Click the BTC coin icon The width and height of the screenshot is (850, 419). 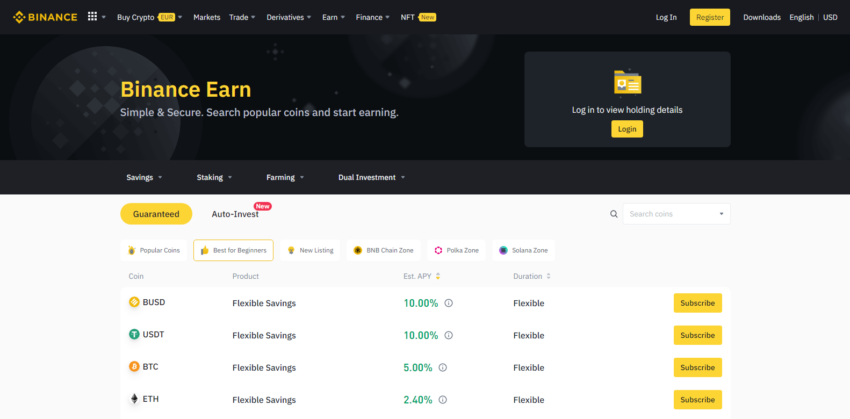point(134,366)
